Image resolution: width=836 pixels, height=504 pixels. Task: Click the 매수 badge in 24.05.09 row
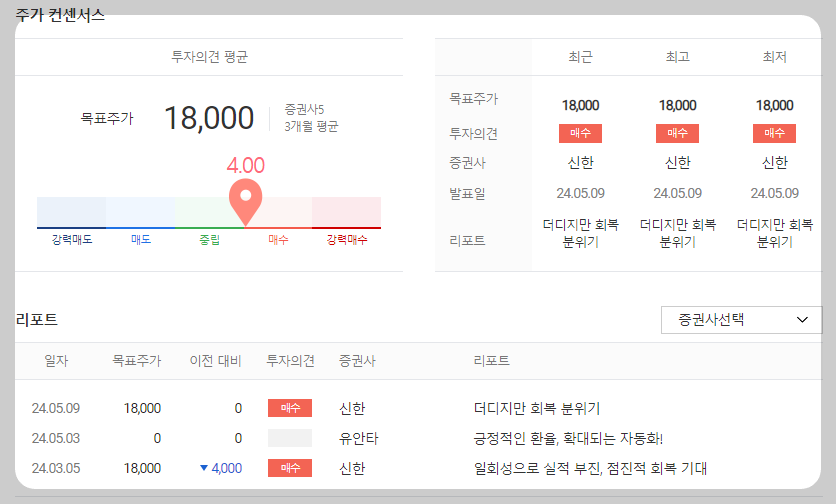[290, 408]
